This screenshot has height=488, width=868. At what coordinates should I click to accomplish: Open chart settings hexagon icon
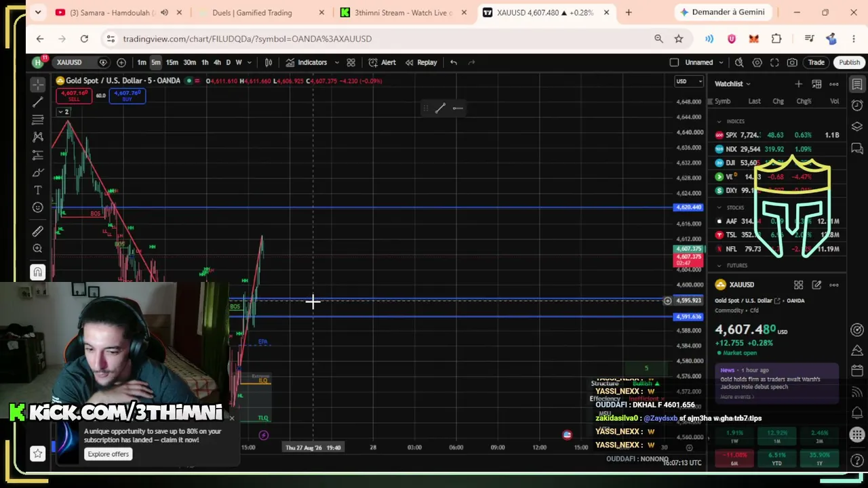(757, 62)
